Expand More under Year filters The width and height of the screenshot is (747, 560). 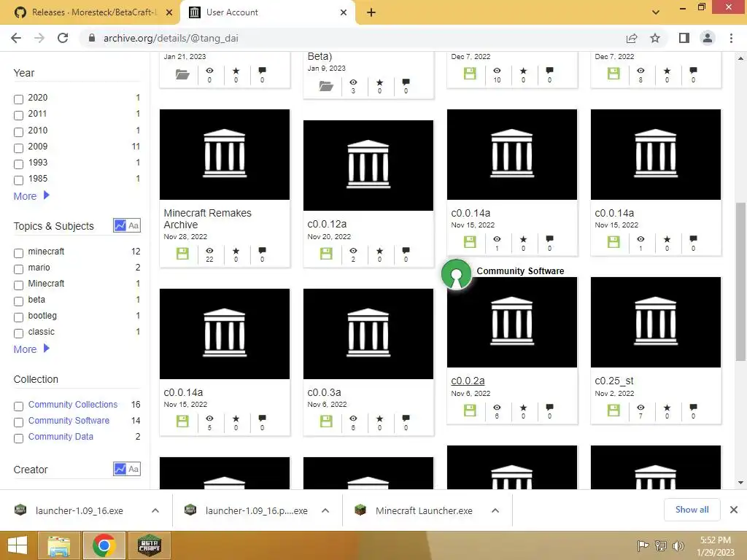click(31, 195)
